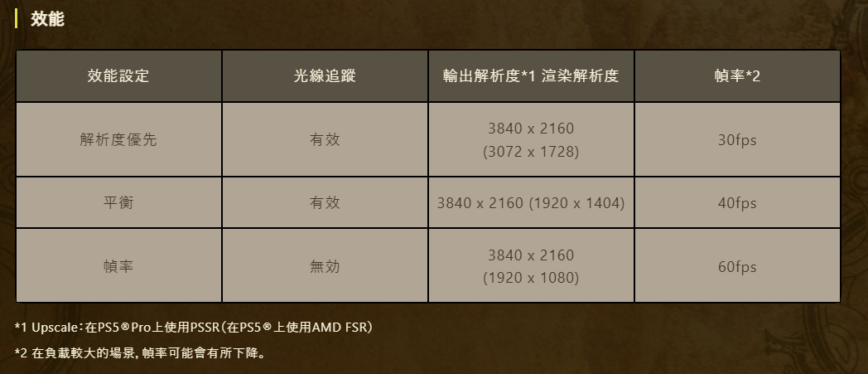Click the 幀率*2 column header
The width and height of the screenshot is (868, 374).
(737, 76)
